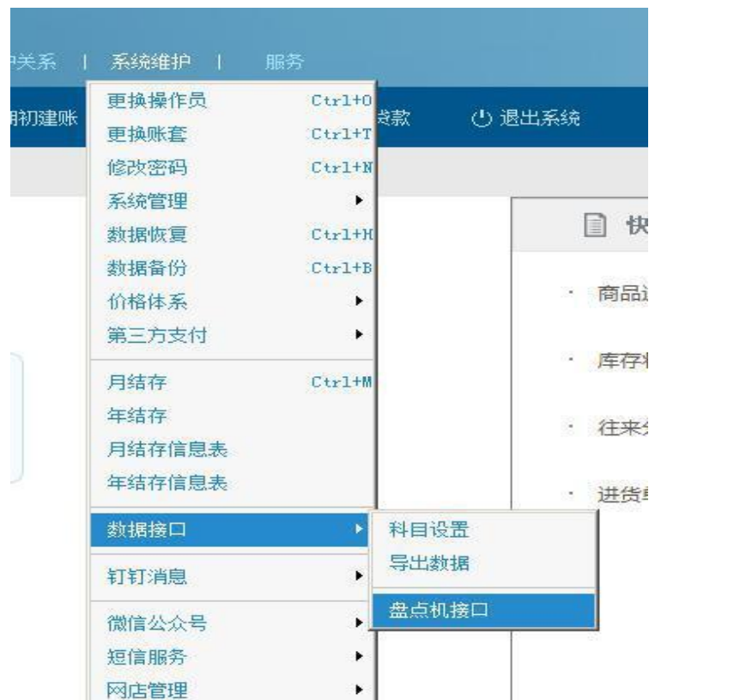Select 年结存 menu item
Viewport: 740px width, 700px height.
[136, 416]
